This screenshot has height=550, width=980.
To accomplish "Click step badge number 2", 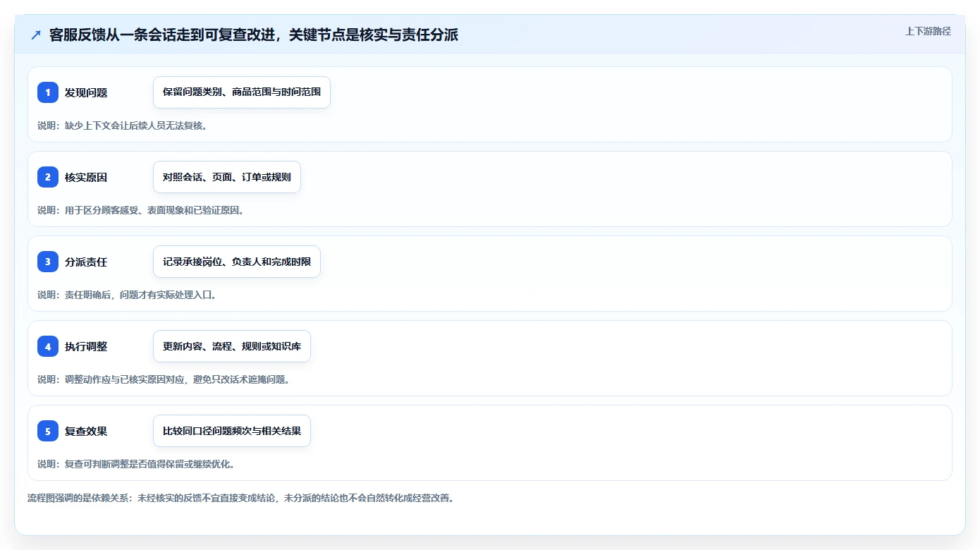I will point(48,177).
